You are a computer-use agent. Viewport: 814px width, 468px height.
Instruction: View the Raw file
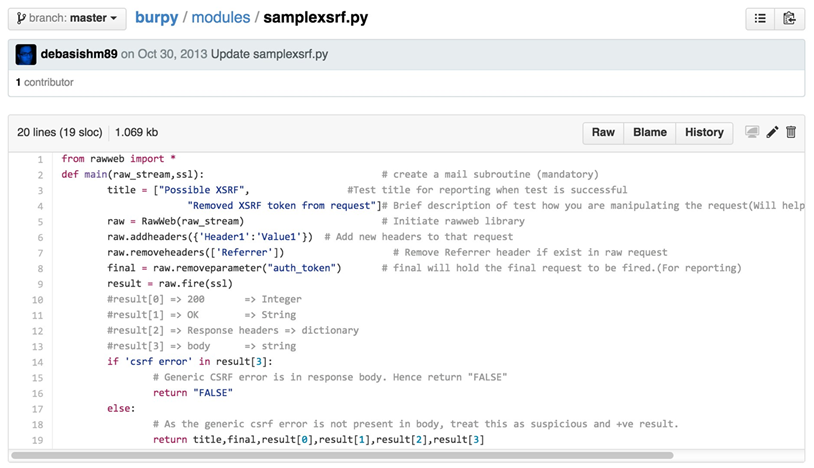603,133
